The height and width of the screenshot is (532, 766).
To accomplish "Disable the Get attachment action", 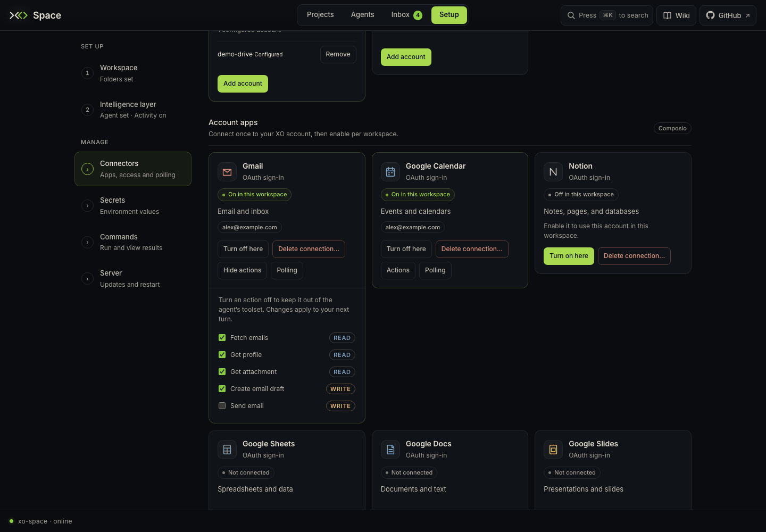I will click(222, 372).
